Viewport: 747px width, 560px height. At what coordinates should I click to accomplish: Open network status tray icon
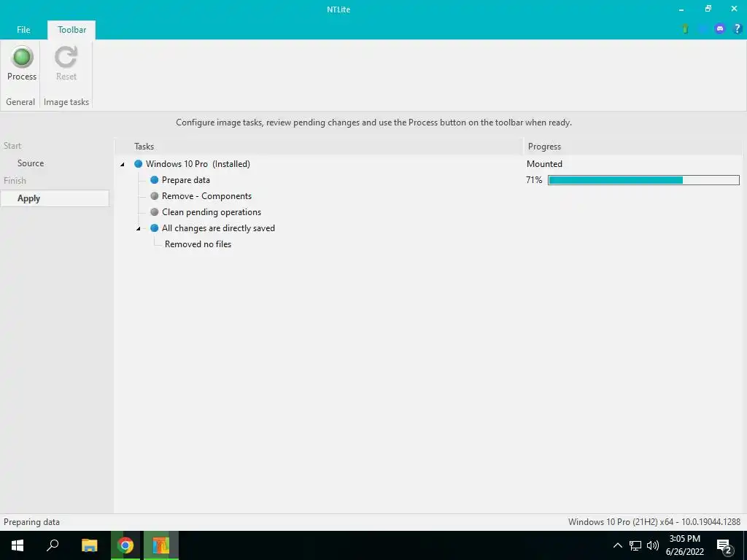coord(635,545)
